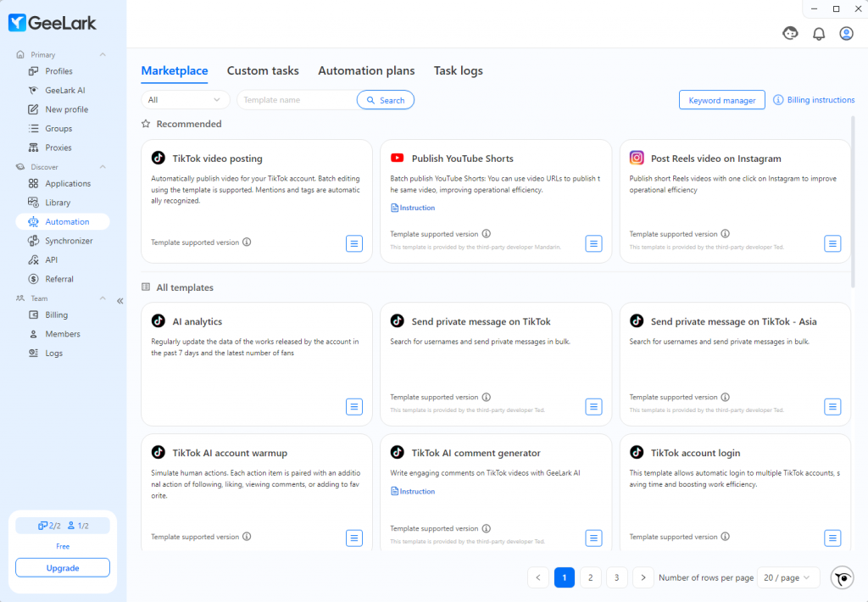Viewport: 868px width, 602px height.
Task: Open Applications in the sidebar
Action: [63, 183]
